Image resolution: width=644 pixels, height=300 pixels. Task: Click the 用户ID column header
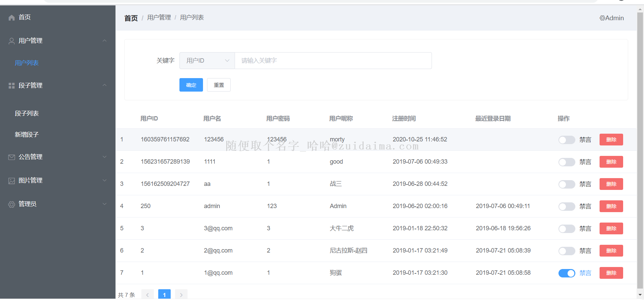[149, 119]
